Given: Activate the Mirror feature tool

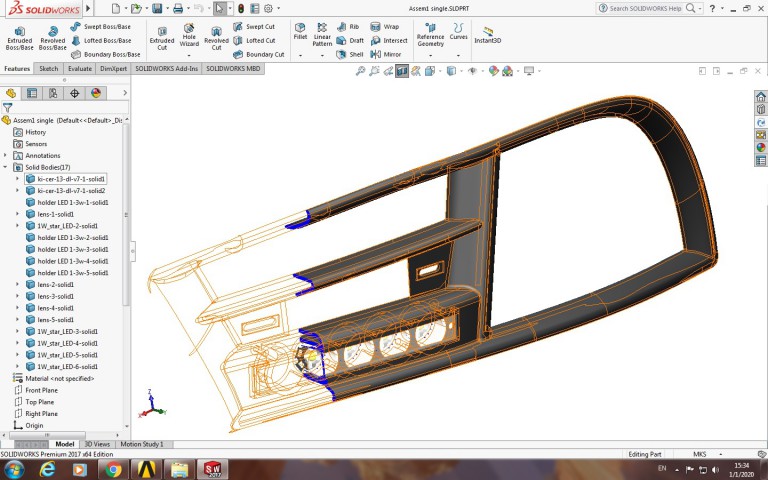Looking at the screenshot, I should [x=388, y=54].
